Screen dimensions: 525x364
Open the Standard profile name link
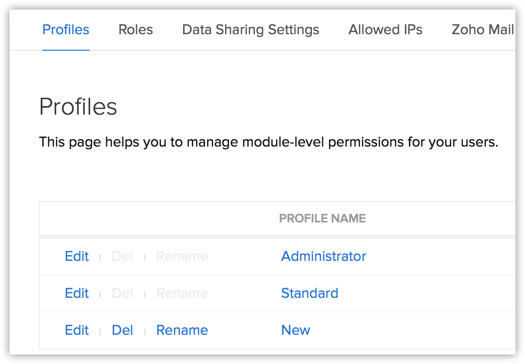tap(310, 293)
